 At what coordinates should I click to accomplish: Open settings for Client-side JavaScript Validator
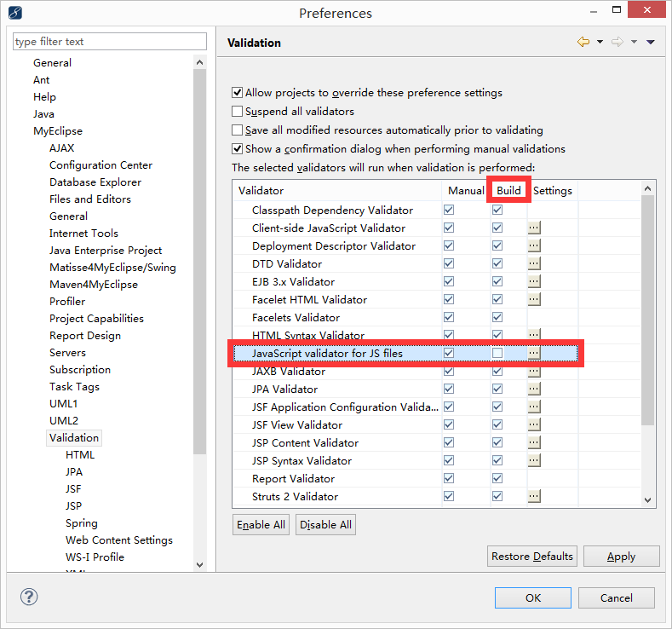(534, 228)
